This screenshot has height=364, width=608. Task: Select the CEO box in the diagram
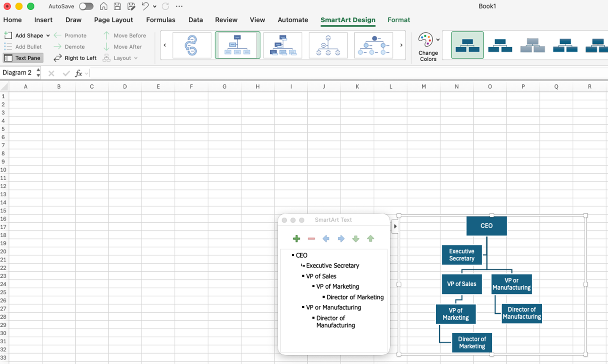point(486,226)
